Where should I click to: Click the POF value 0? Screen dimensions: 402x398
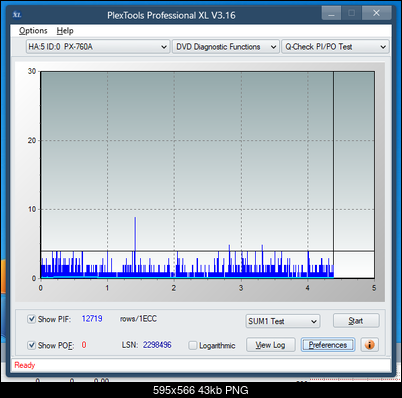pos(84,345)
